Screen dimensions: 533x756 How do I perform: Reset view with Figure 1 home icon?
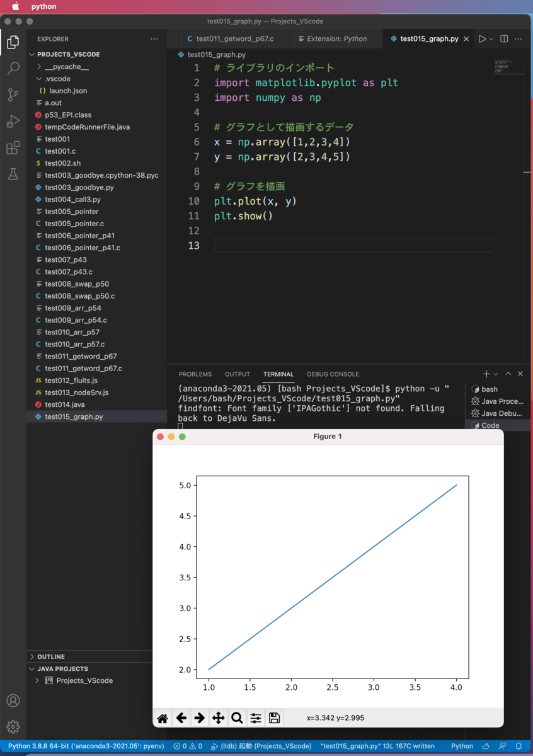(163, 718)
